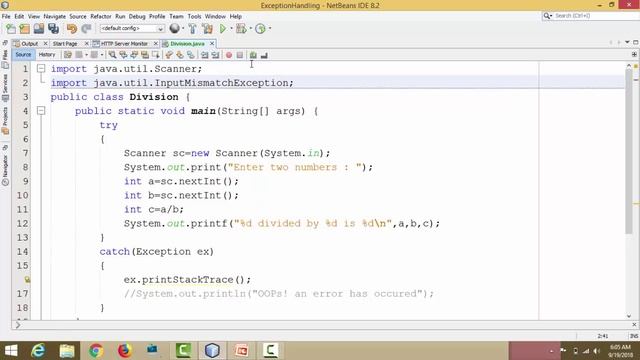The height and width of the screenshot is (360, 640).
Task: Click the lightbulb hint on line 16
Action: [27, 280]
